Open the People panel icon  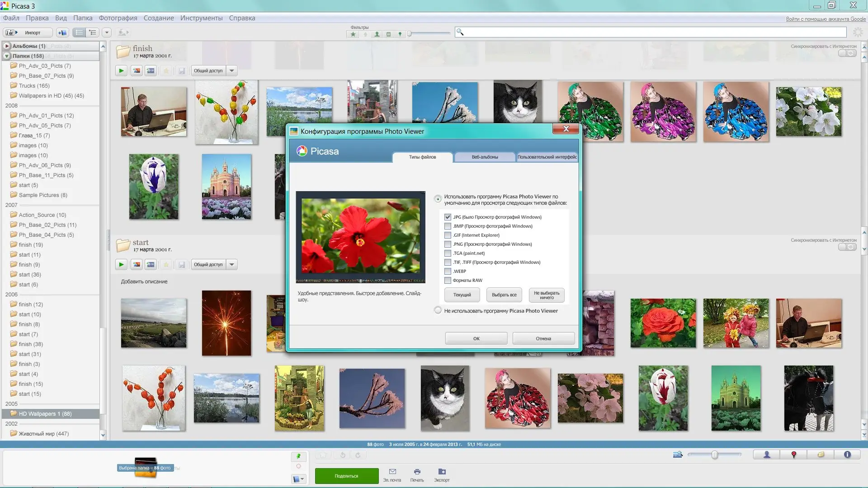coord(767,455)
